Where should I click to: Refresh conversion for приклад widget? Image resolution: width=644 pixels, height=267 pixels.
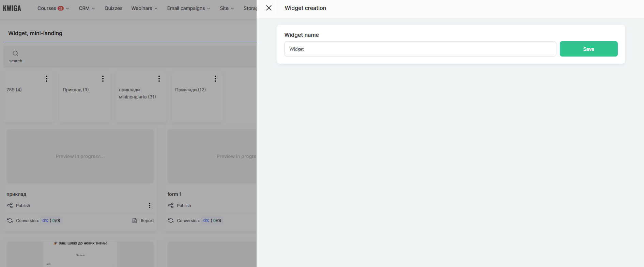point(10,221)
